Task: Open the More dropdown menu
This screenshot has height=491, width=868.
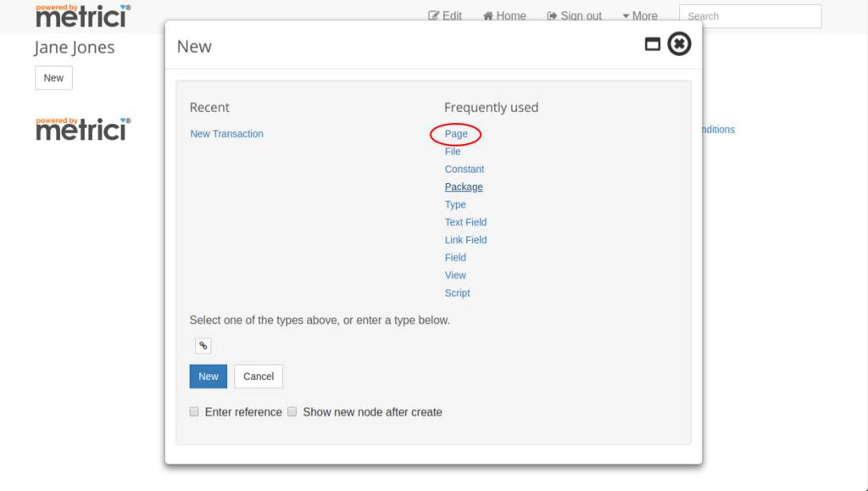Action: tap(640, 15)
